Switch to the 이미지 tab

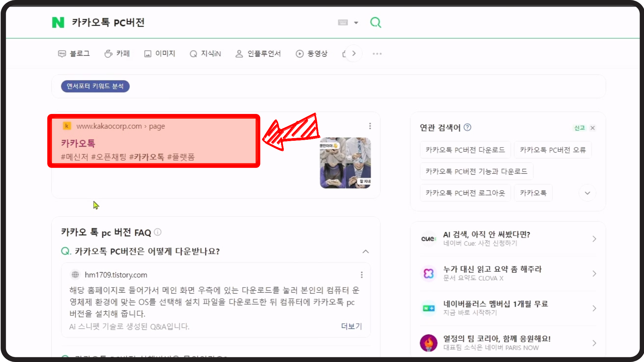click(x=160, y=54)
